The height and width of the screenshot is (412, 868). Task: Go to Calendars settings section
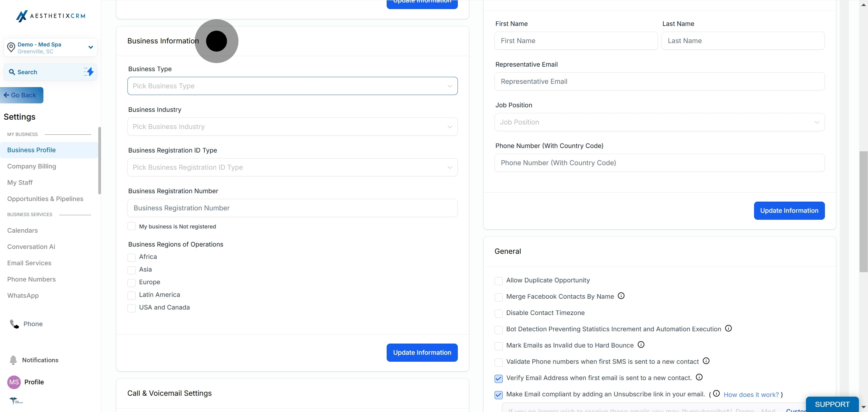[x=23, y=231]
